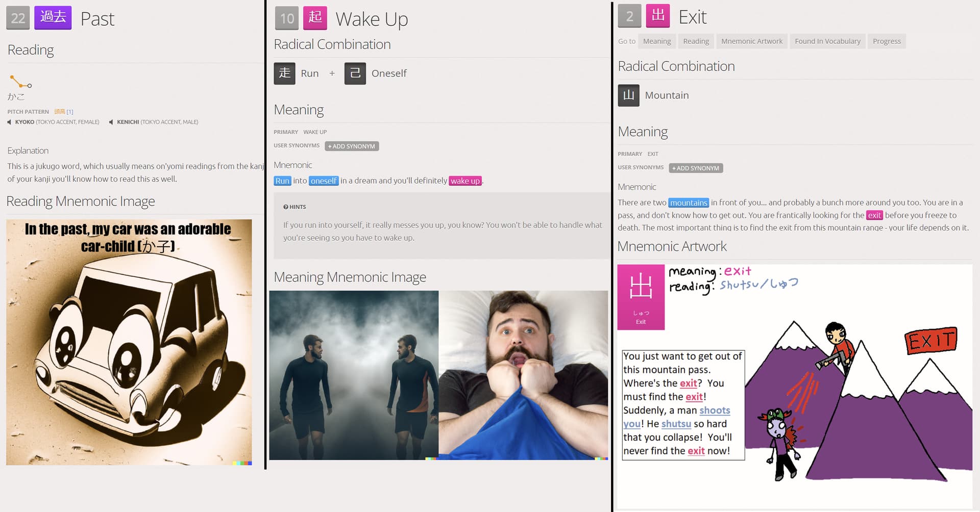Click the level 2 badge
Image resolution: width=980 pixels, height=512 pixels.
(x=630, y=16)
